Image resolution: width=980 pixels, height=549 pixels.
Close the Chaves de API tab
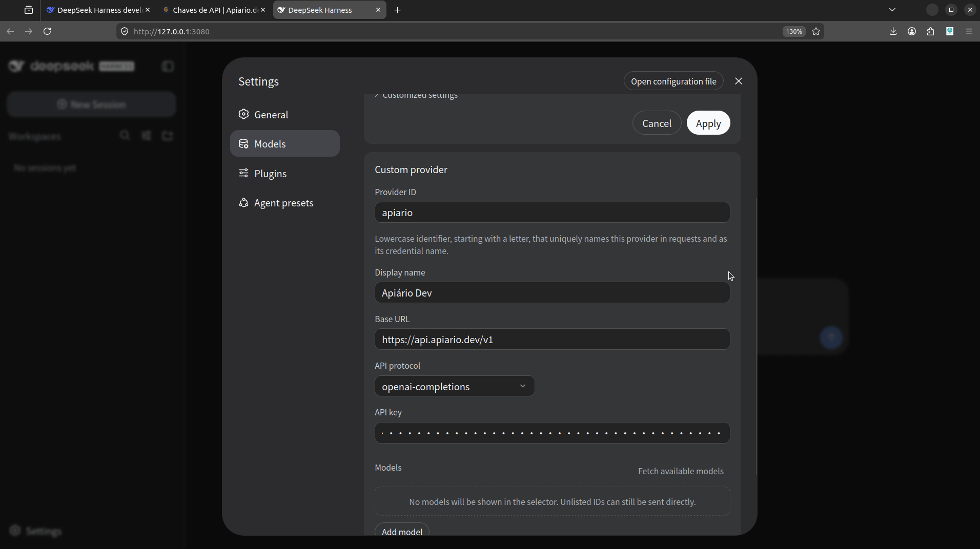263,10
